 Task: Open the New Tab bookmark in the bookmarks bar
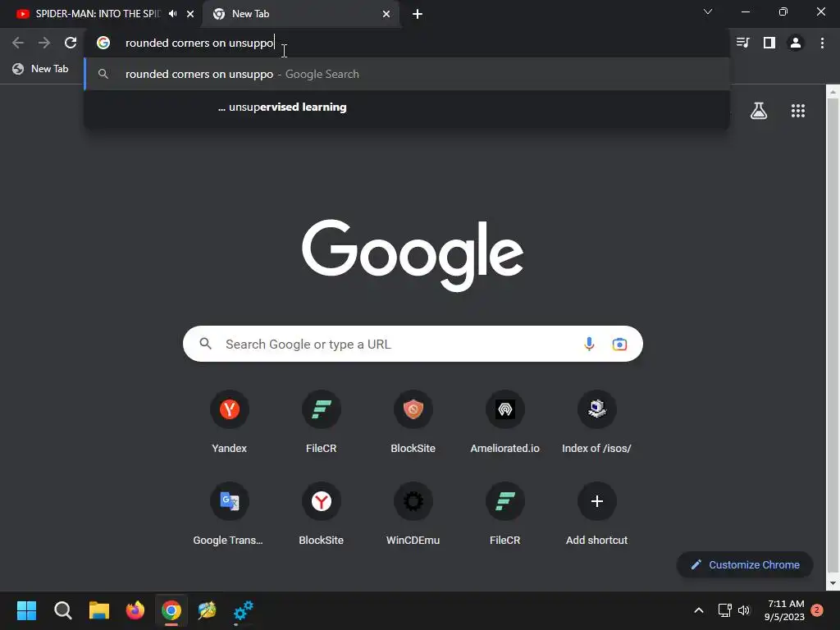click(x=41, y=69)
